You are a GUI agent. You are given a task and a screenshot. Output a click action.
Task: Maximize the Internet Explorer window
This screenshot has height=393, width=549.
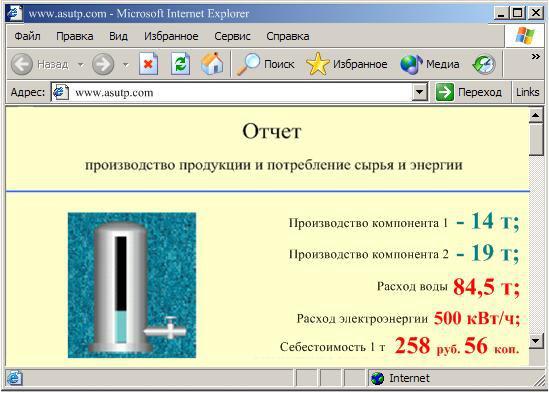coord(517,14)
